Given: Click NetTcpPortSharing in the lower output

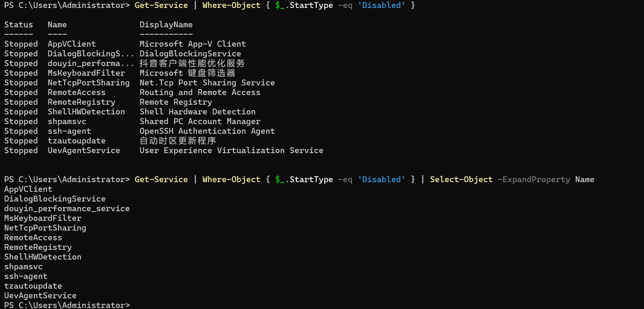Looking at the screenshot, I should click(45, 228).
